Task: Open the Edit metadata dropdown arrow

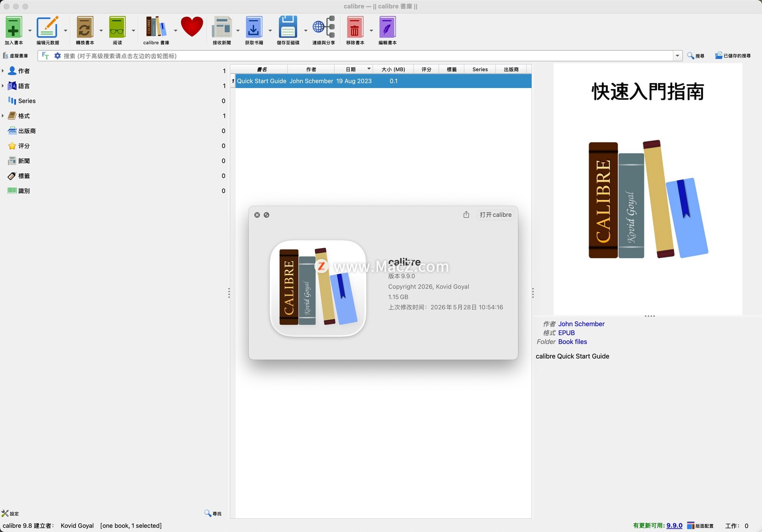Action: click(65, 31)
